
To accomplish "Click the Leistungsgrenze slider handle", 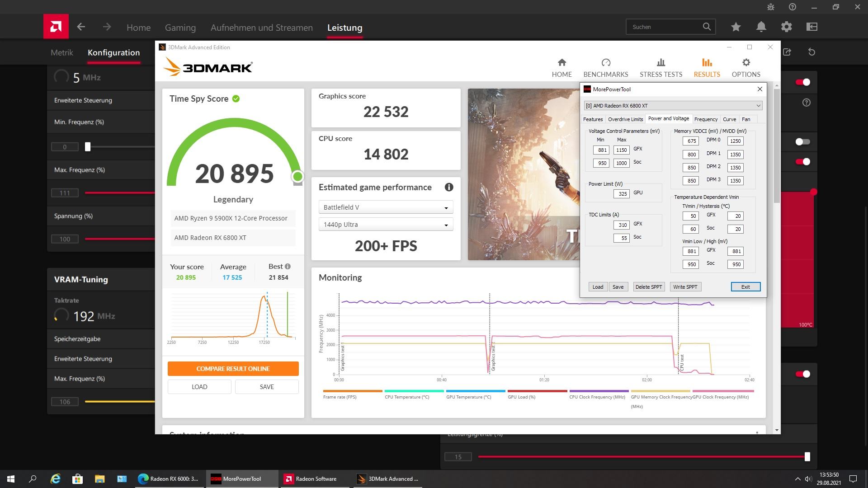I will pos(807,457).
